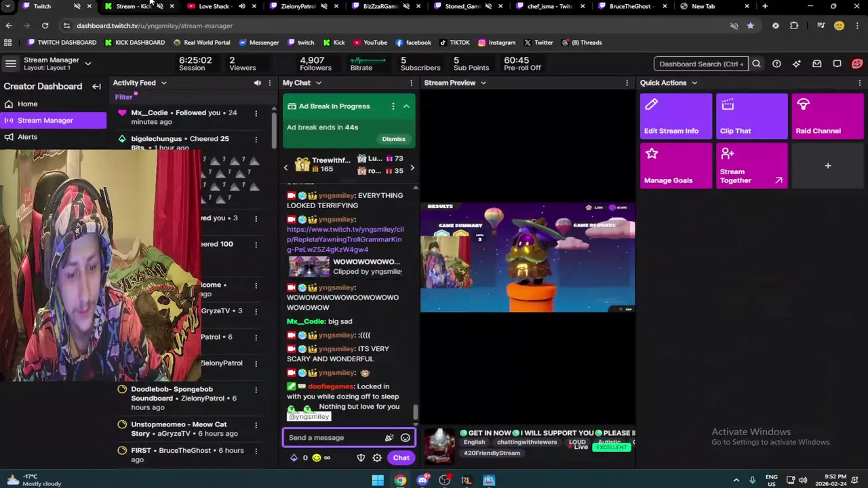The image size is (868, 488).
Task: Open the sparkle icon in the dashboard header
Action: click(797, 64)
